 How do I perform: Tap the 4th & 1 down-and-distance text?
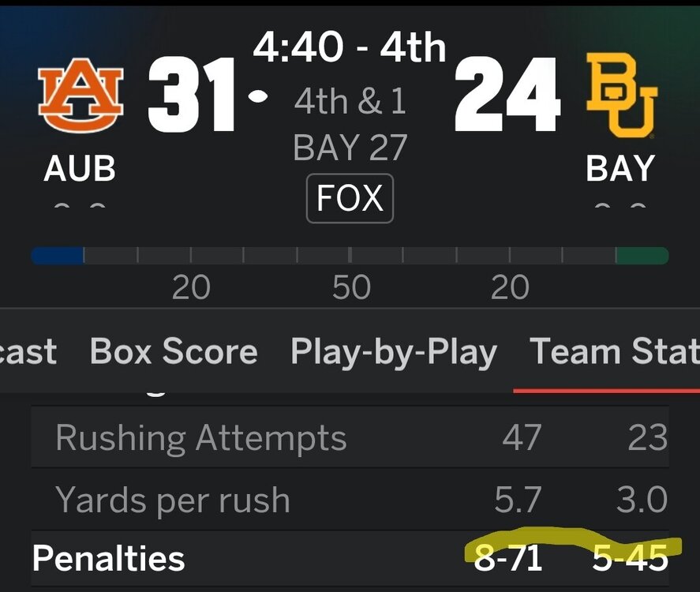tap(350, 101)
